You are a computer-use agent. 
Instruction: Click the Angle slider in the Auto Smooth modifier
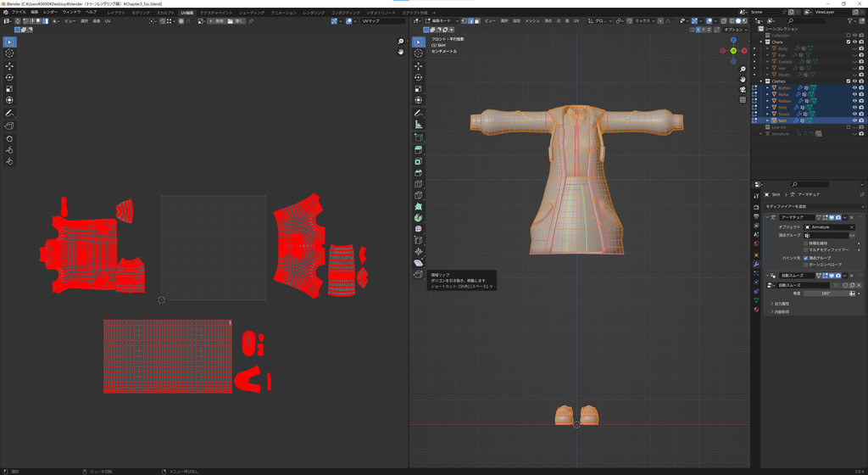[x=825, y=293]
